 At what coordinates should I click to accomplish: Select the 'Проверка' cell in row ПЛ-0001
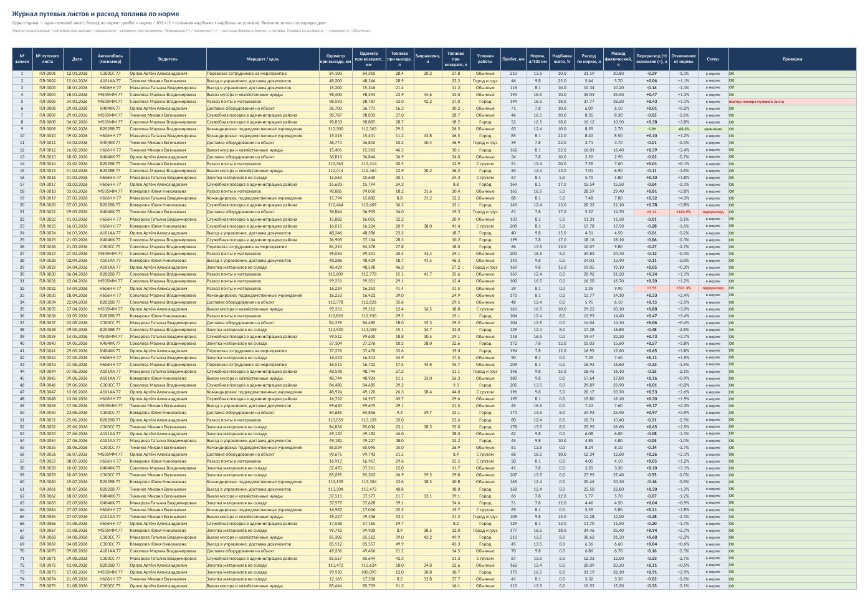tap(792, 74)
